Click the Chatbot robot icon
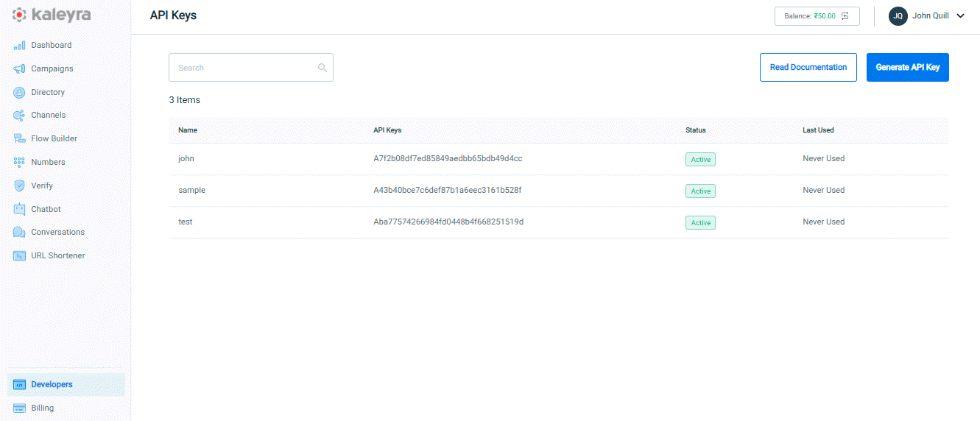Viewport: 980px width, 421px height. tap(19, 210)
